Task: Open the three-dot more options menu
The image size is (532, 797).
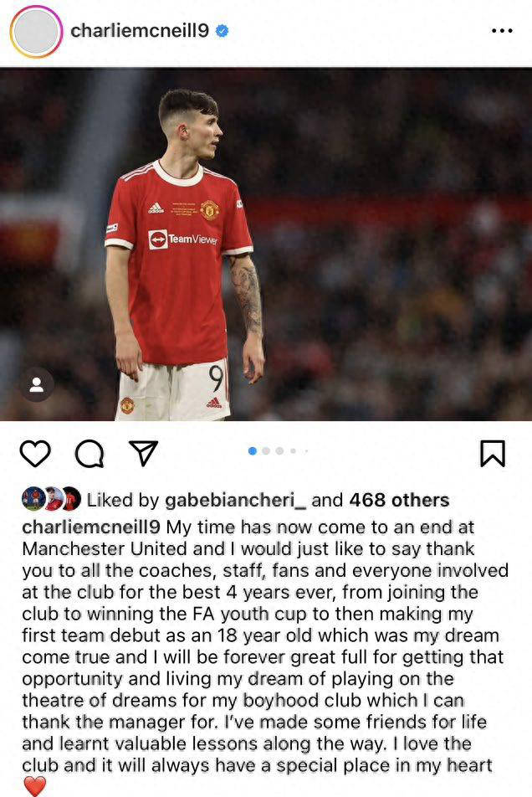Action: tap(502, 31)
